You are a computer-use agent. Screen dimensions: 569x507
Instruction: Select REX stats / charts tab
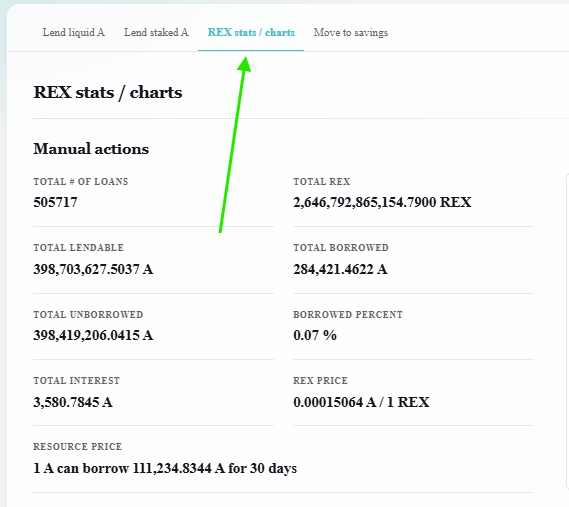click(251, 33)
